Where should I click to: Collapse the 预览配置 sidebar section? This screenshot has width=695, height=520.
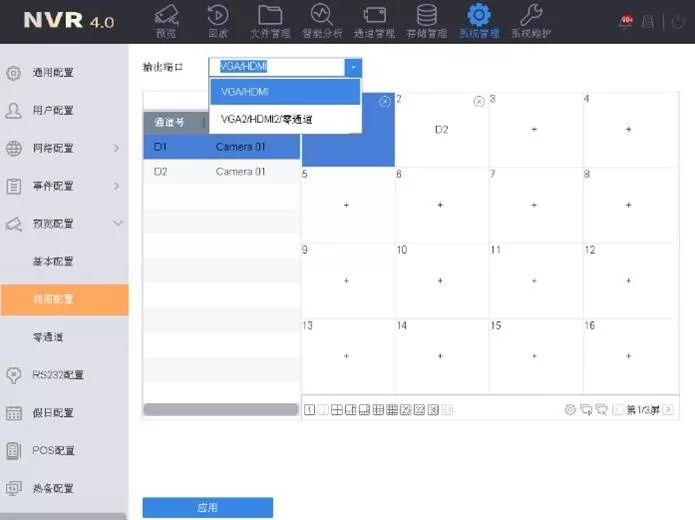[117, 224]
